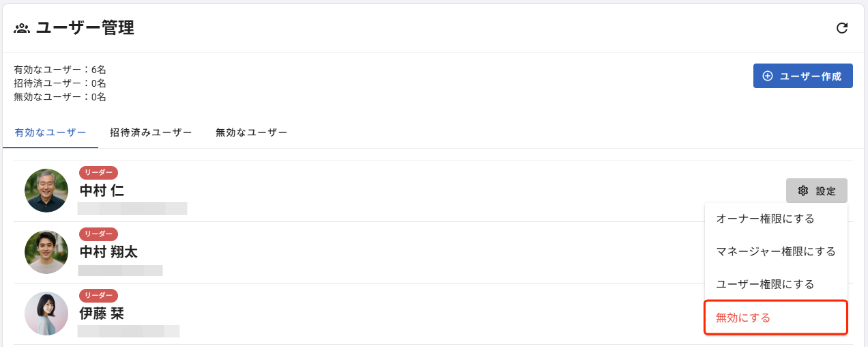Switch to the 有効なユーザー tab
Viewport: 868px width, 347px height.
pos(50,133)
